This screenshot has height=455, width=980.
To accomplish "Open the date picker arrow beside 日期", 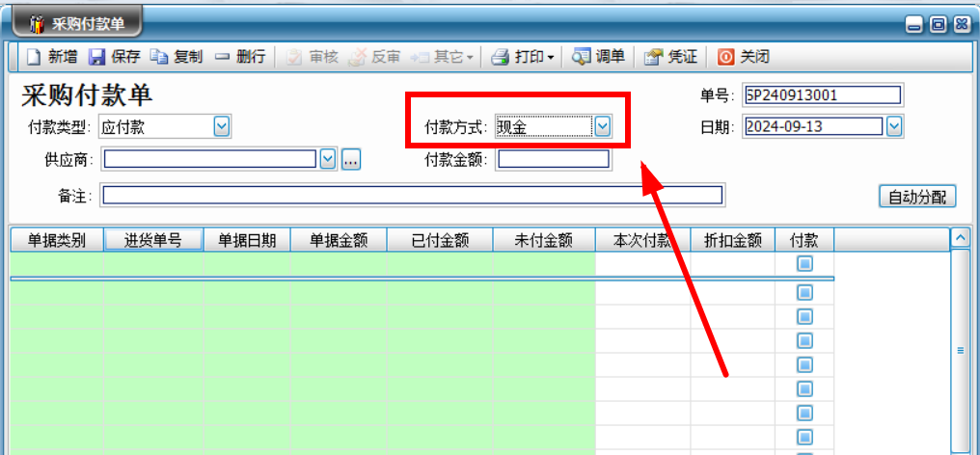I will click(x=894, y=127).
